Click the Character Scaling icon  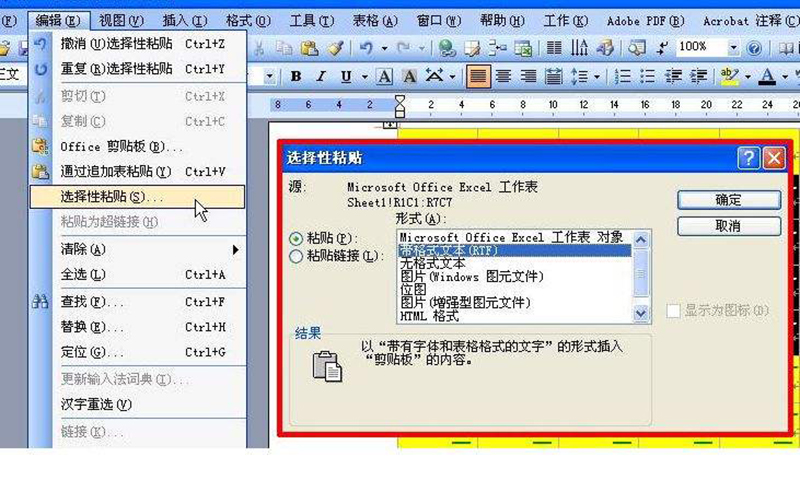click(x=435, y=77)
